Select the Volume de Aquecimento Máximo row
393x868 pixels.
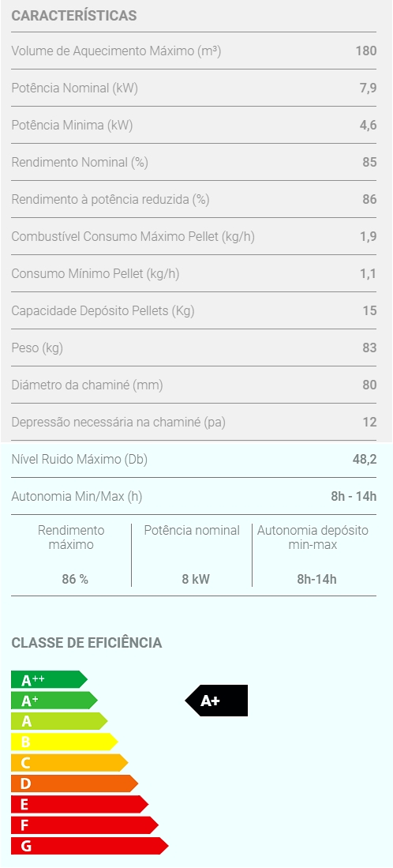pyautogui.click(x=194, y=51)
